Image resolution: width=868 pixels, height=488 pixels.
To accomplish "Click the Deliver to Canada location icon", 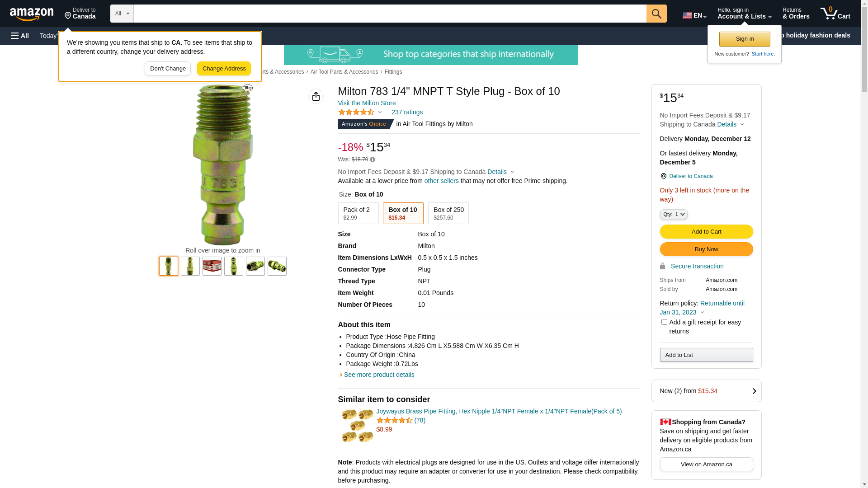I will pos(663,176).
